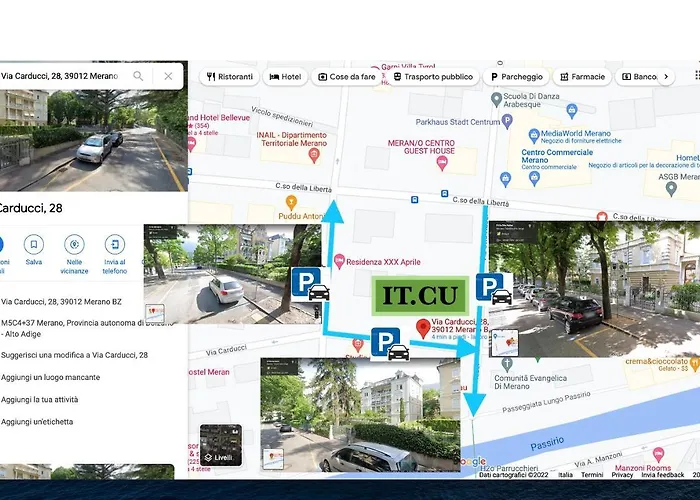Click in the address search field
The height and width of the screenshot is (500, 700).
click(x=60, y=76)
